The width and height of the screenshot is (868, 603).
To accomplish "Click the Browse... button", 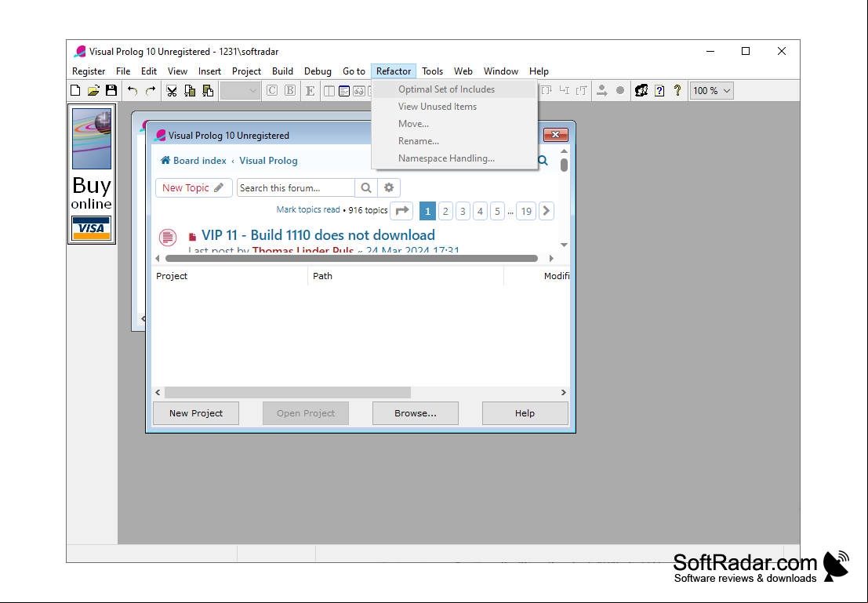I will (x=415, y=413).
